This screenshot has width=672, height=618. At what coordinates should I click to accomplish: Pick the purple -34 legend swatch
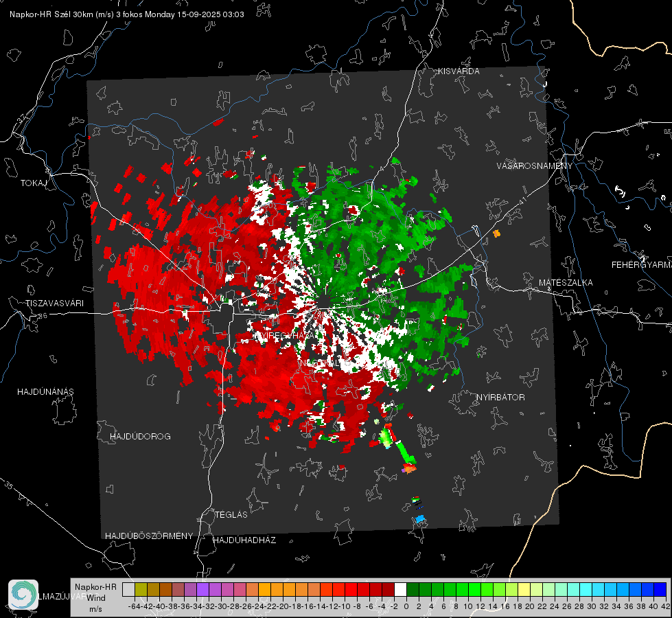coord(202,589)
